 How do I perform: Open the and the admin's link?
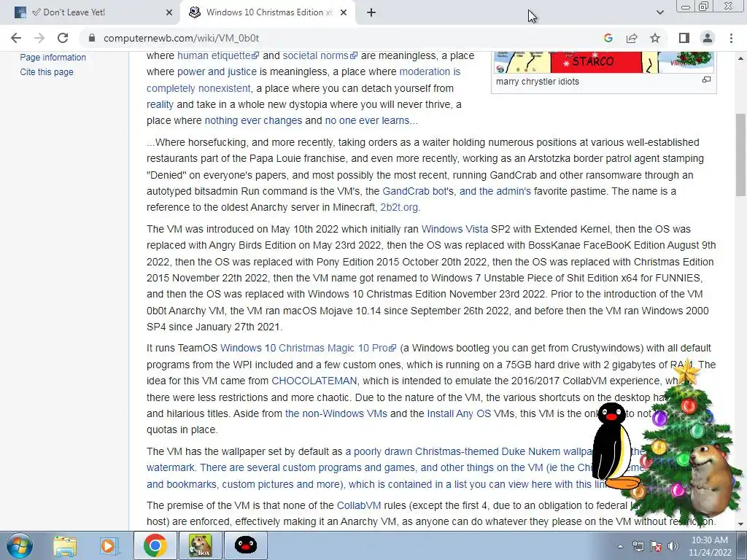pos(495,191)
